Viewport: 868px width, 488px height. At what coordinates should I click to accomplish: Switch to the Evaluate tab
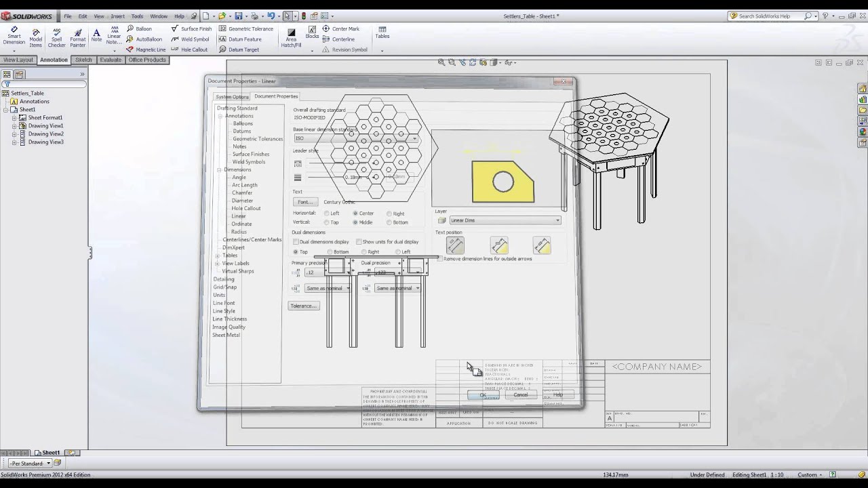click(111, 60)
